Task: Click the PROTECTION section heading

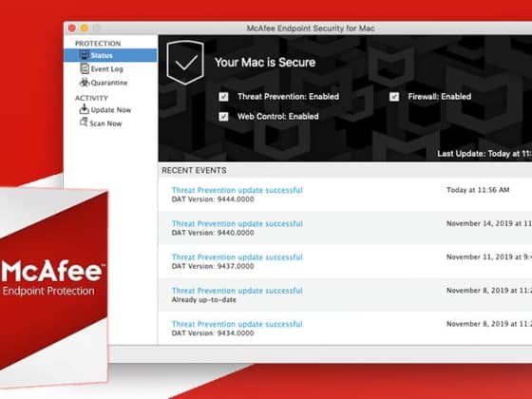Action: (98, 44)
